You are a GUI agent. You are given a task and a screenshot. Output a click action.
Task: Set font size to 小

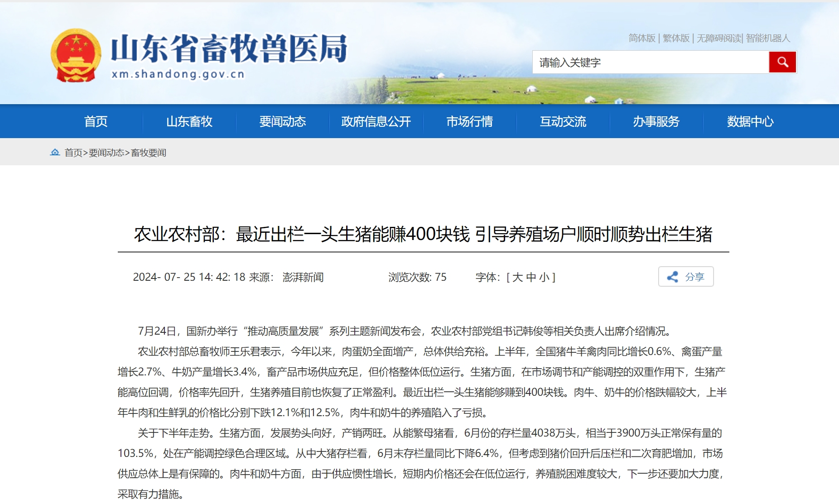click(x=544, y=277)
